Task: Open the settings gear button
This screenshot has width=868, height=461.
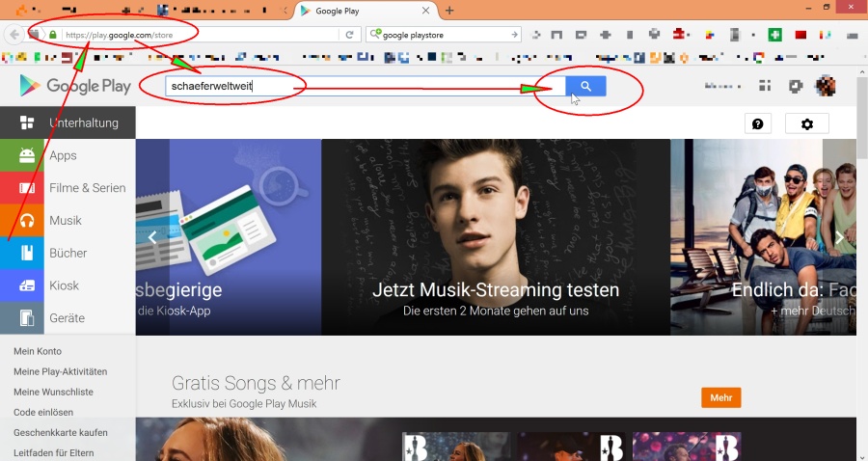Action: coord(807,123)
